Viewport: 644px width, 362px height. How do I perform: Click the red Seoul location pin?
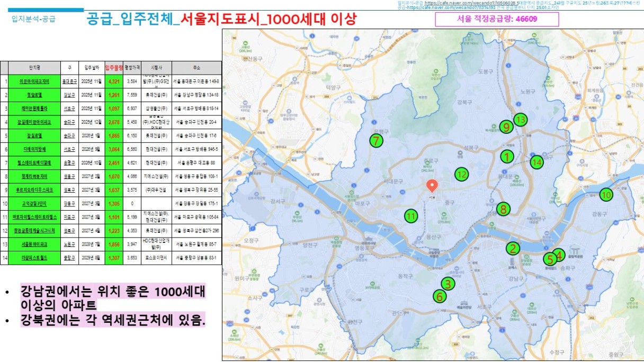432,186
